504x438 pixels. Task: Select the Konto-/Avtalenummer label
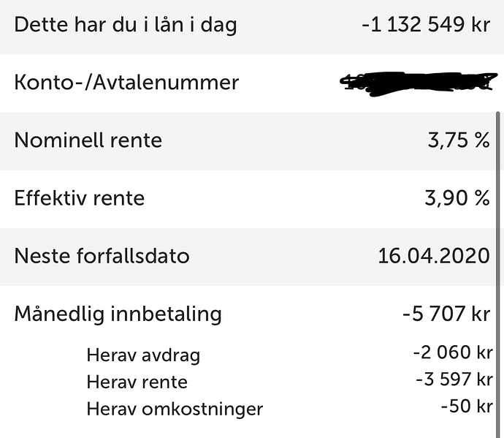[x=126, y=83]
